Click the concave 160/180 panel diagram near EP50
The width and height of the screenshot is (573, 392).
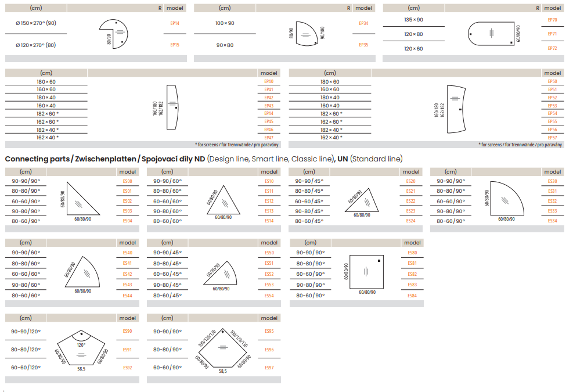[456, 109]
